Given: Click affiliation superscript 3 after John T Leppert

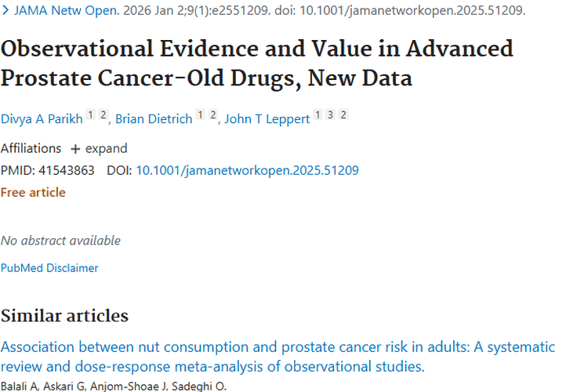Looking at the screenshot, I should pyautogui.click(x=330, y=116).
